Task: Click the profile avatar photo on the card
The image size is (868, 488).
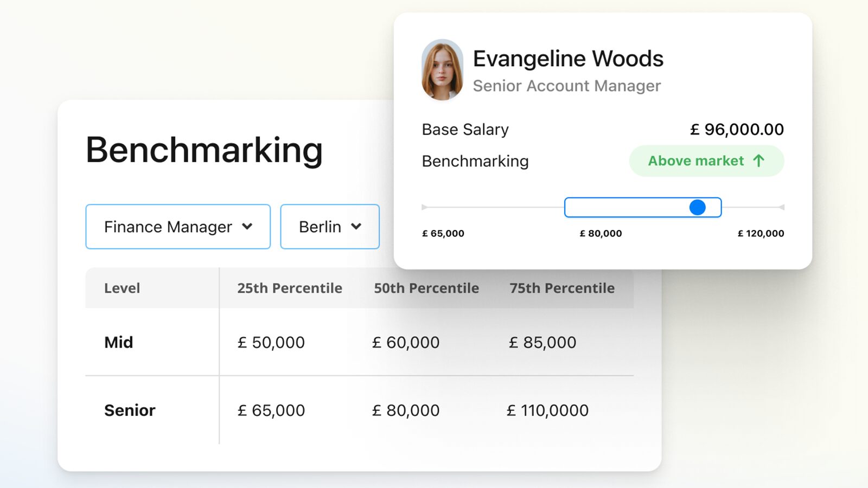Action: (442, 70)
